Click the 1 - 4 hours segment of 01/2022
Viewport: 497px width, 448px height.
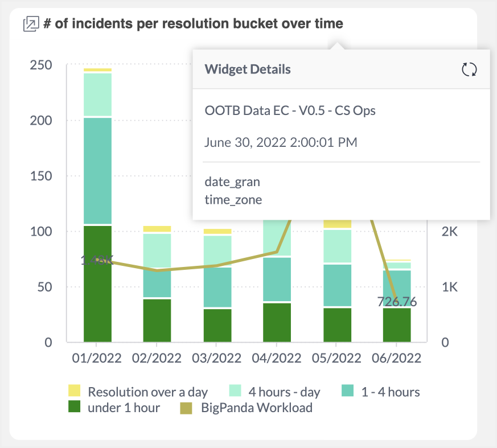click(x=97, y=170)
